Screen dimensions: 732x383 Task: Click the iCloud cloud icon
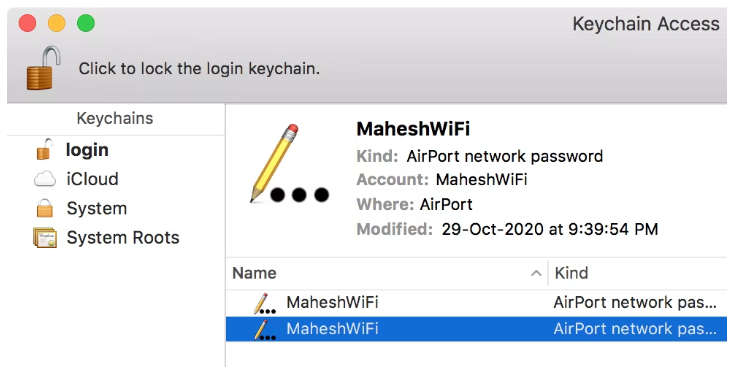tap(45, 179)
